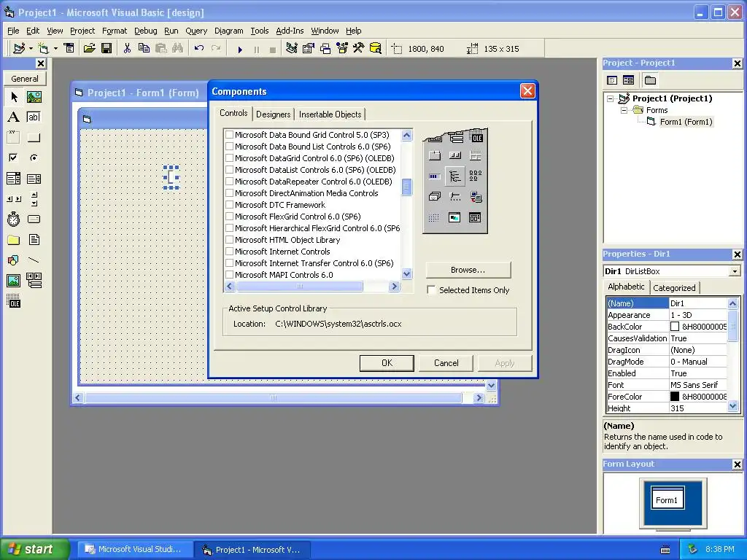Select the DriveListBox tool in toolbox
The width and height of the screenshot is (747, 560).
34,219
